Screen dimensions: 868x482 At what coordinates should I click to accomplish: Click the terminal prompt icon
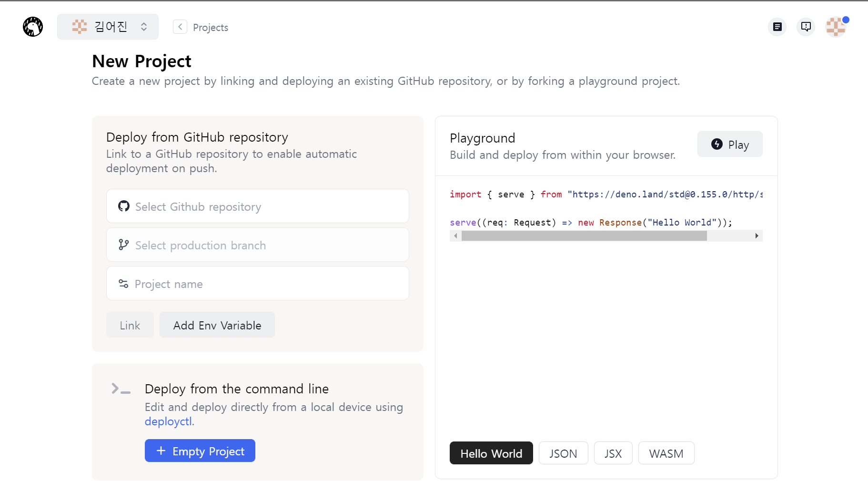click(x=121, y=389)
